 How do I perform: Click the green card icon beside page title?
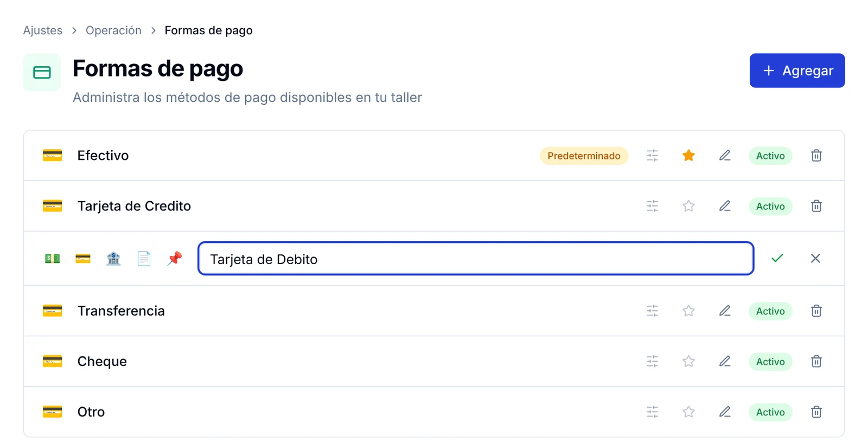coord(42,72)
